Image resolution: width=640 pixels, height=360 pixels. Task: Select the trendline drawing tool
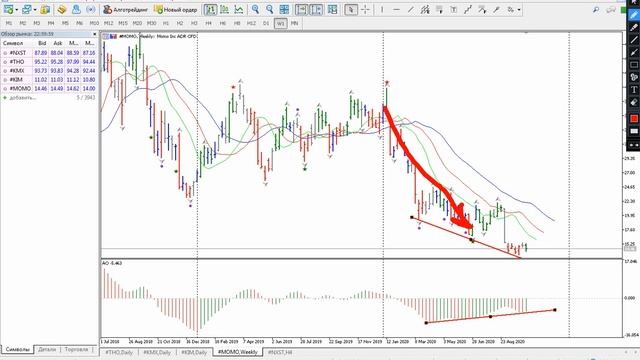411,9
